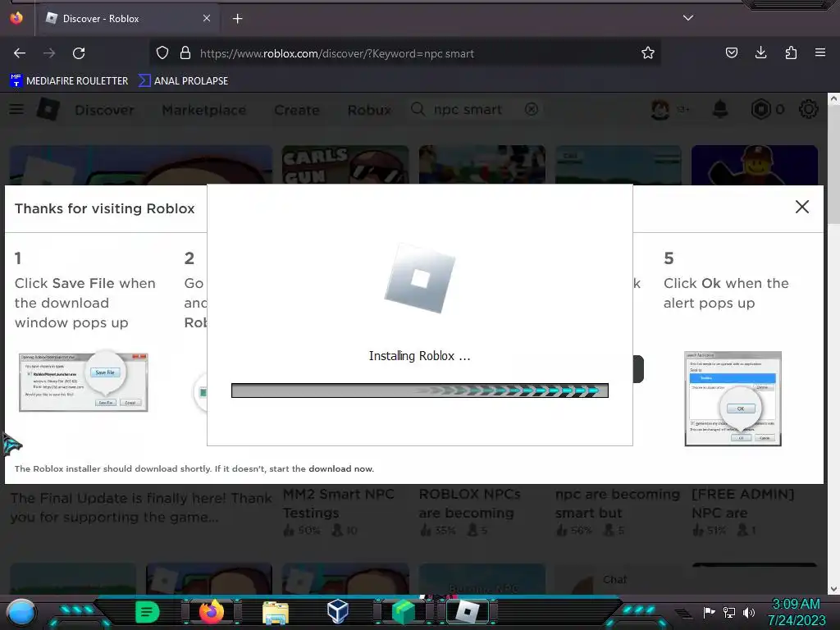
Task: Open the Action Center flag icon
Action: point(710,612)
